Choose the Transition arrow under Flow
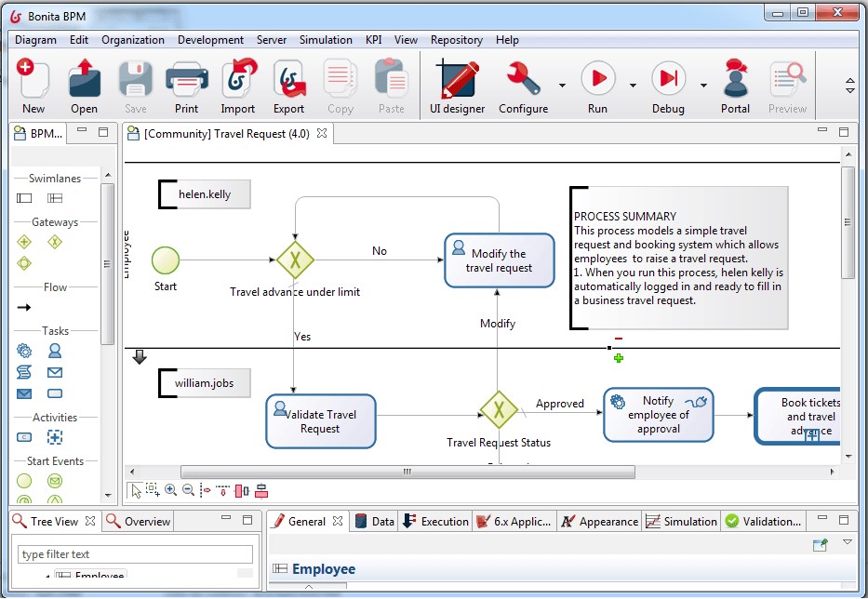 25,307
